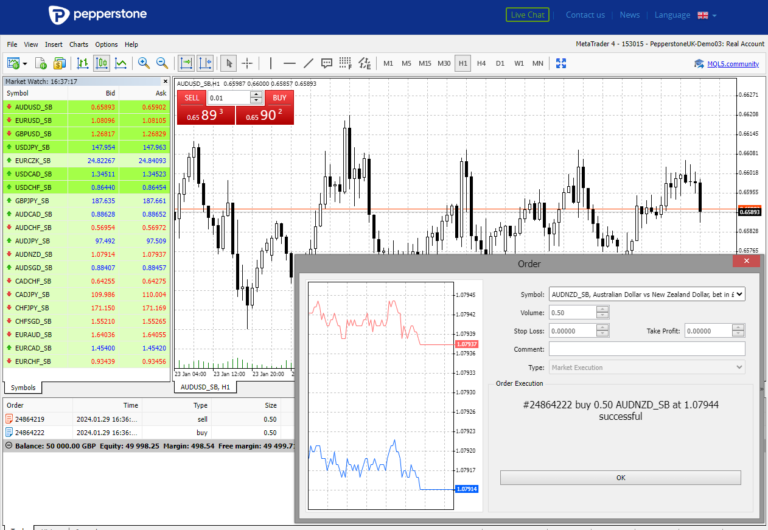The width and height of the screenshot is (768, 530).
Task: Switch to MN timeframe
Action: (x=537, y=64)
